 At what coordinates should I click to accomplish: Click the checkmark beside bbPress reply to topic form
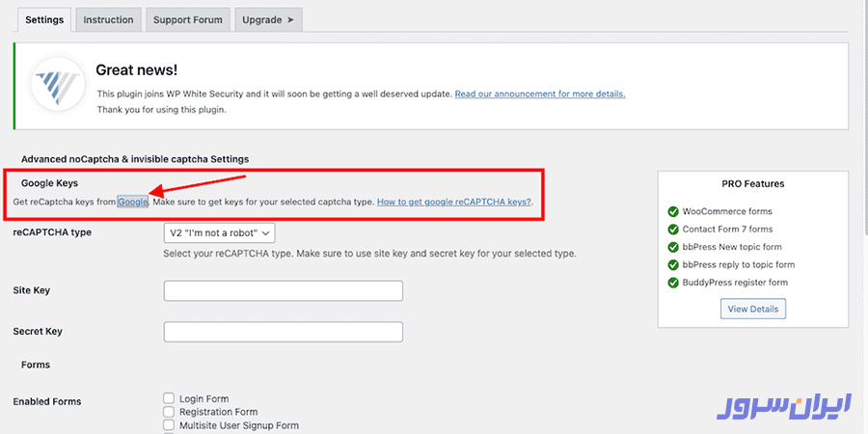pos(673,264)
